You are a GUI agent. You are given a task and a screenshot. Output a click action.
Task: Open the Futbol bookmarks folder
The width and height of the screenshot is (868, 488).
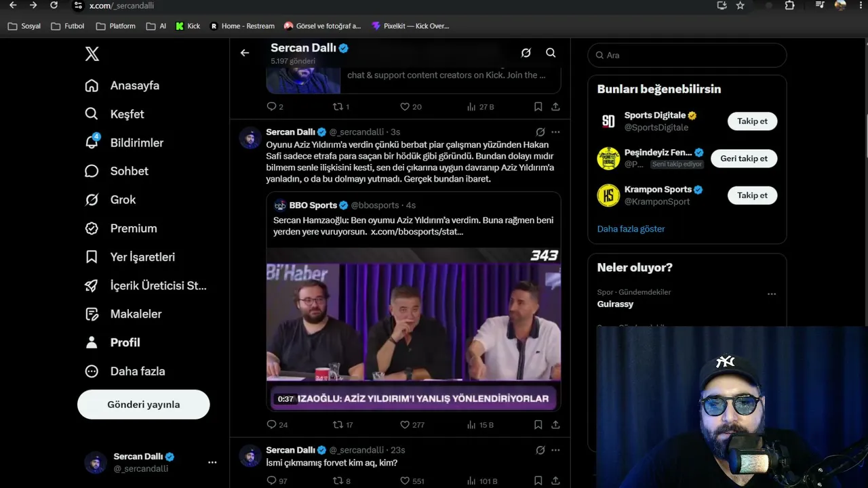click(x=68, y=26)
